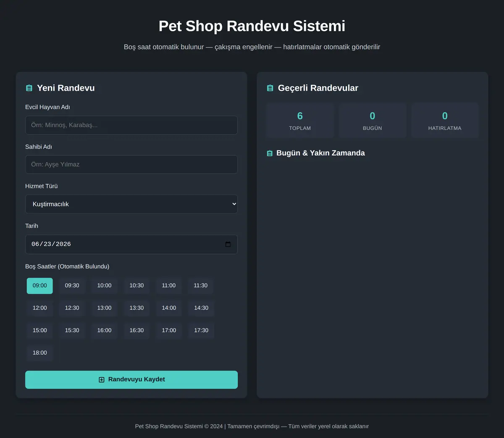The width and height of the screenshot is (504, 438).
Task: Click the Pet Shop Randevu Sistemi heading
Action: [252, 26]
